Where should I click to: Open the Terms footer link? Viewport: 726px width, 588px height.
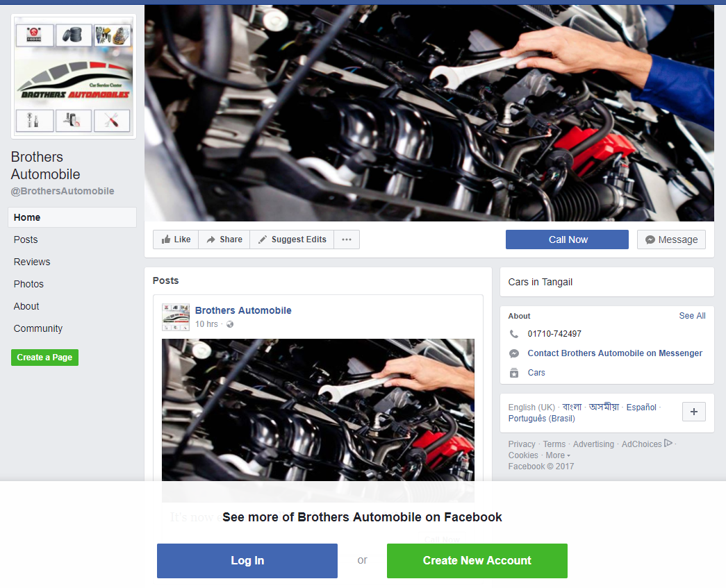point(554,444)
